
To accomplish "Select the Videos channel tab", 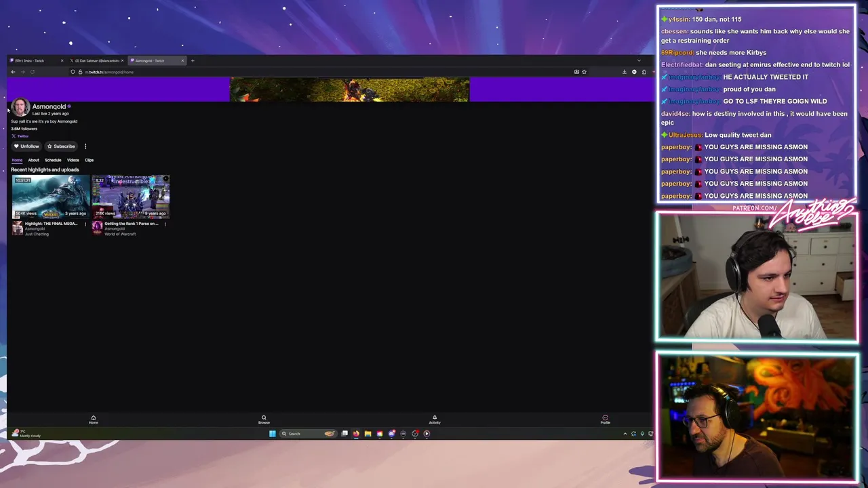I will (x=73, y=160).
